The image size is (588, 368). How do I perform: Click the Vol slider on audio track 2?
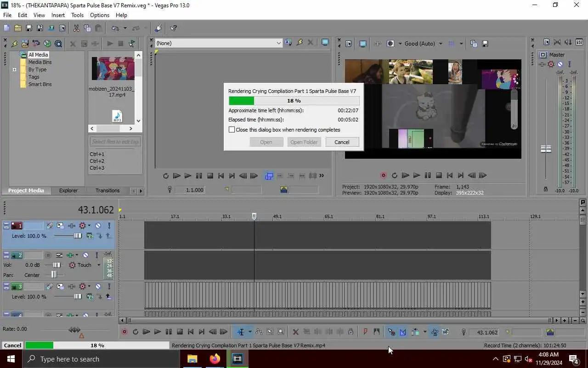click(x=57, y=265)
